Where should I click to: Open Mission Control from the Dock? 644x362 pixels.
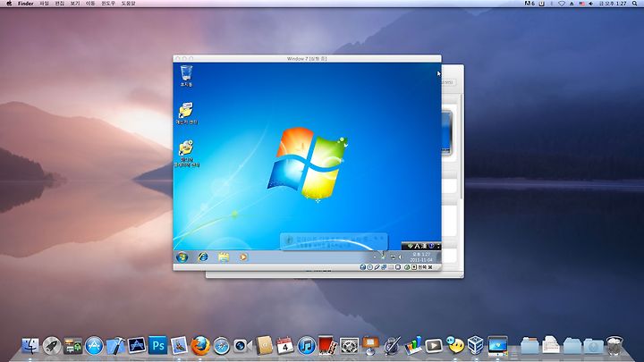coord(72,346)
